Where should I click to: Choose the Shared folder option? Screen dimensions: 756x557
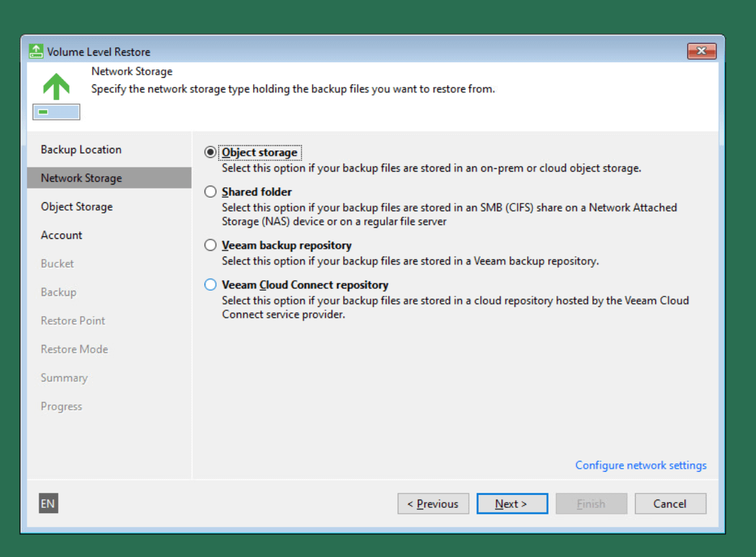[210, 192]
